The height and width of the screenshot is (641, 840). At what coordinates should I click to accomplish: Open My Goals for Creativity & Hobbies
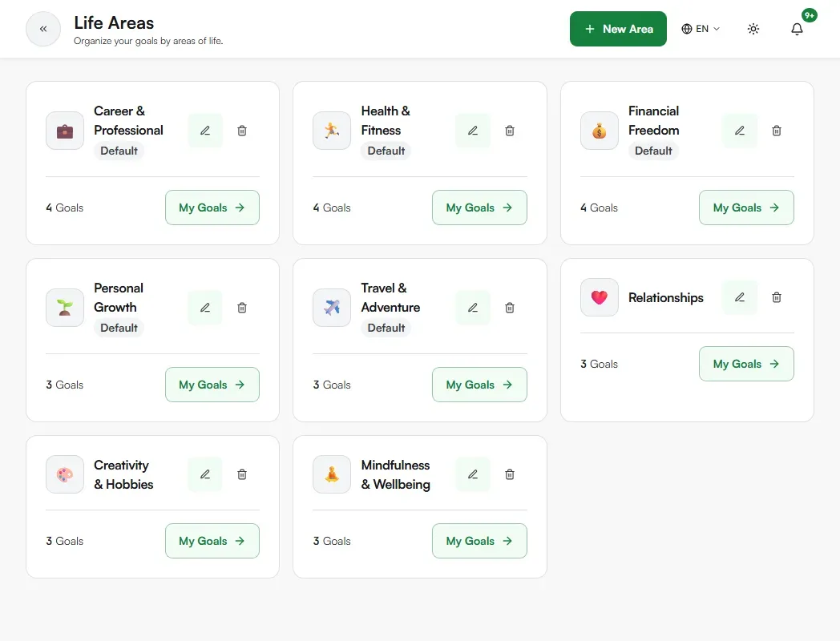[212, 541]
